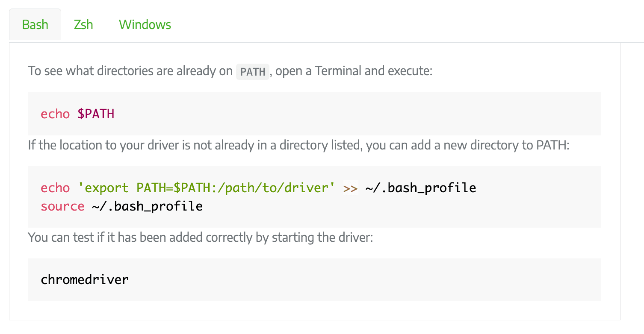Switch to the Windows tab
Screen dimensions: 644x334
tap(145, 25)
